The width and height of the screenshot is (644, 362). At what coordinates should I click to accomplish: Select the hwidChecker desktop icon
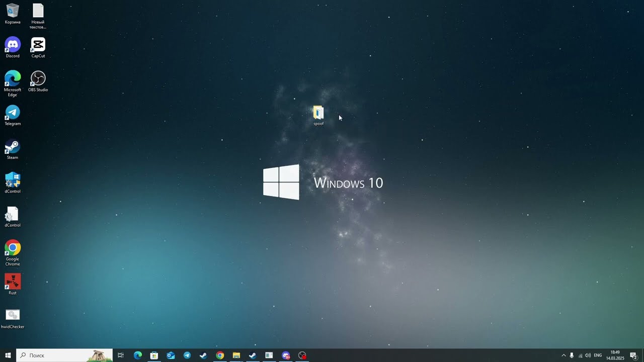(x=13, y=318)
